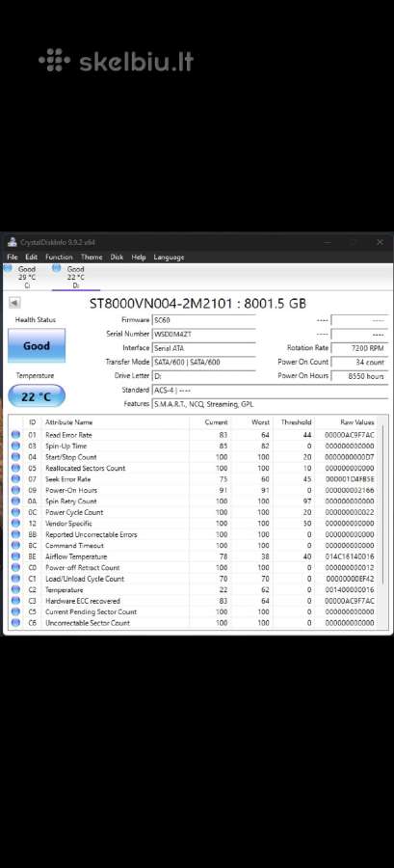Click the Transfer Mode field

(x=203, y=362)
